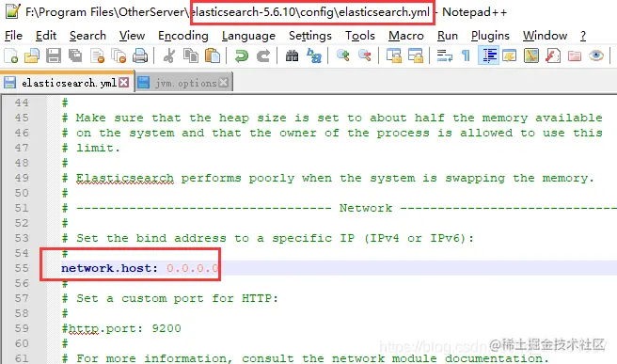Close the jvm.options tab
This screenshot has width=617, height=364.
point(223,83)
